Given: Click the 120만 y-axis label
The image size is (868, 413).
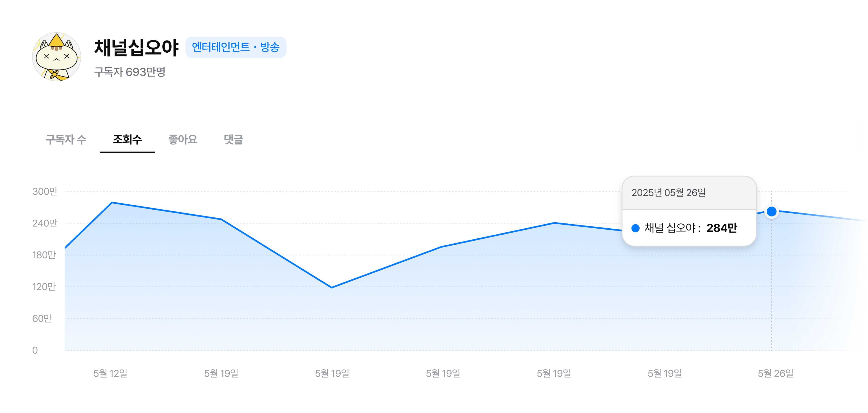Looking at the screenshot, I should (x=44, y=287).
